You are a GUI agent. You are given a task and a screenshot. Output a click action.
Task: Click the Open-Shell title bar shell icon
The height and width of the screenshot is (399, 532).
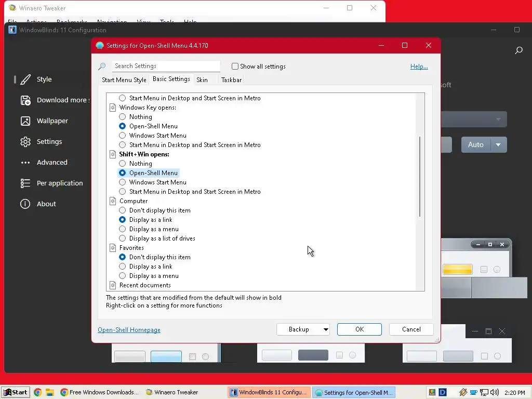pos(99,46)
